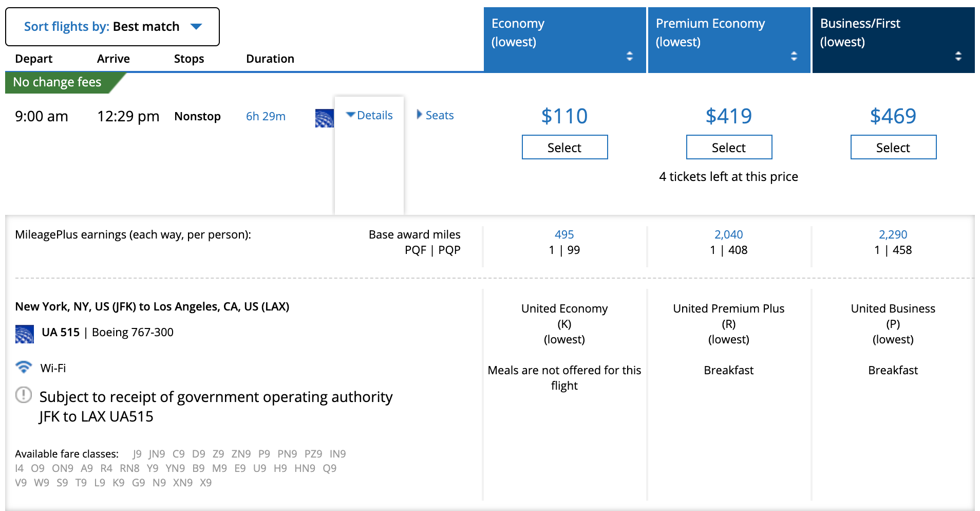Click the Breakfast text under Premium Plus
The height and width of the screenshot is (511, 980).
(x=729, y=370)
